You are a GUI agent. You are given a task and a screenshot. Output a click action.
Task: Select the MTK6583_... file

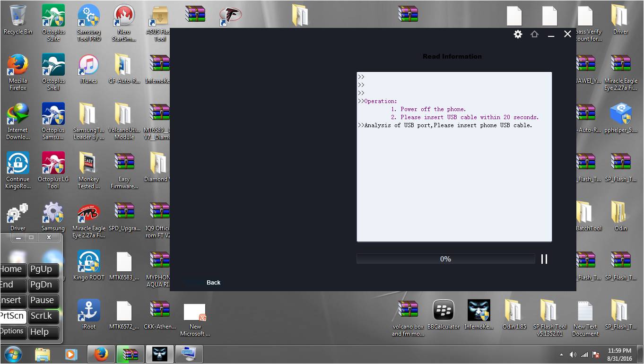coord(124,266)
